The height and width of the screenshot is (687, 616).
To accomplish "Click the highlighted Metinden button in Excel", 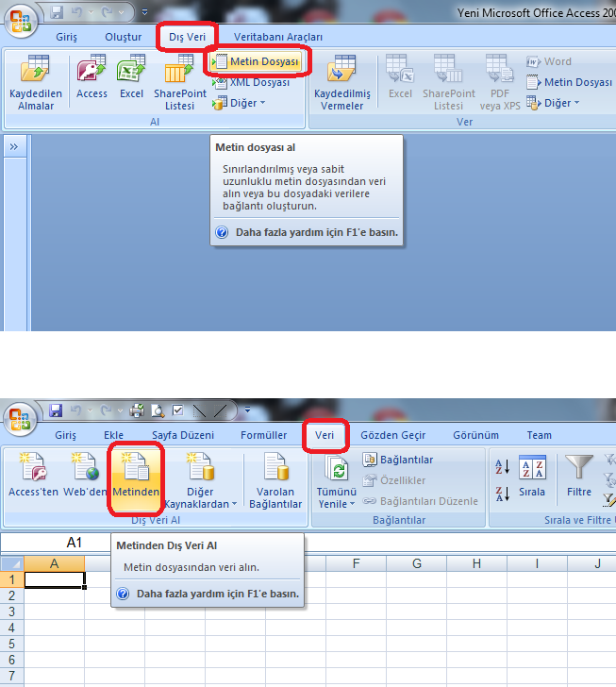I will (136, 475).
